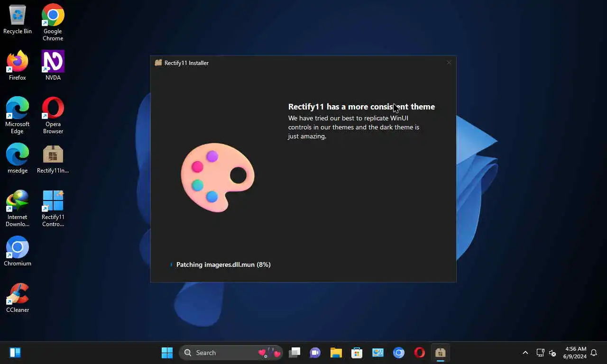Screen dimensions: 607x364
Task: Click the Rectify11 Installer title bar icon
Action: [158, 63]
